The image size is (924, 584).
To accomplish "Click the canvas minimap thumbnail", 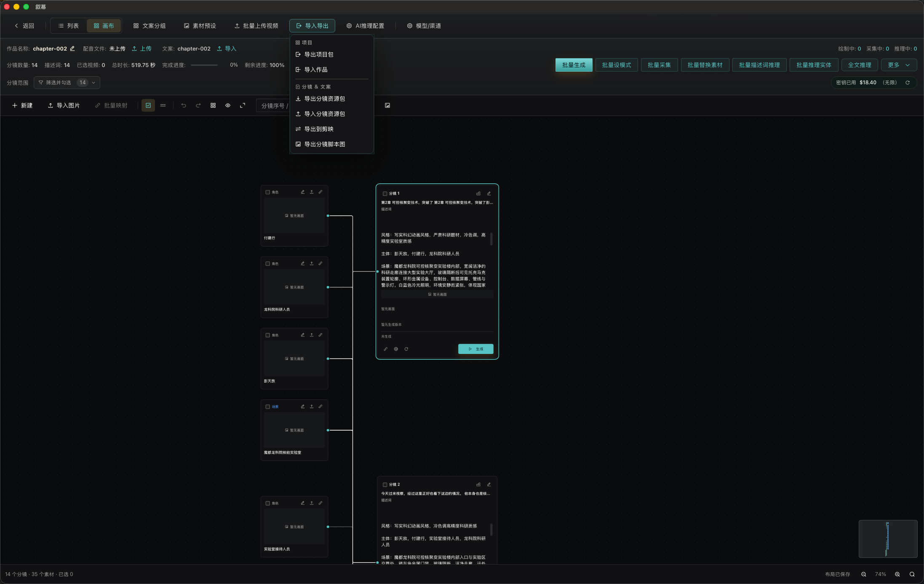I will click(x=888, y=539).
